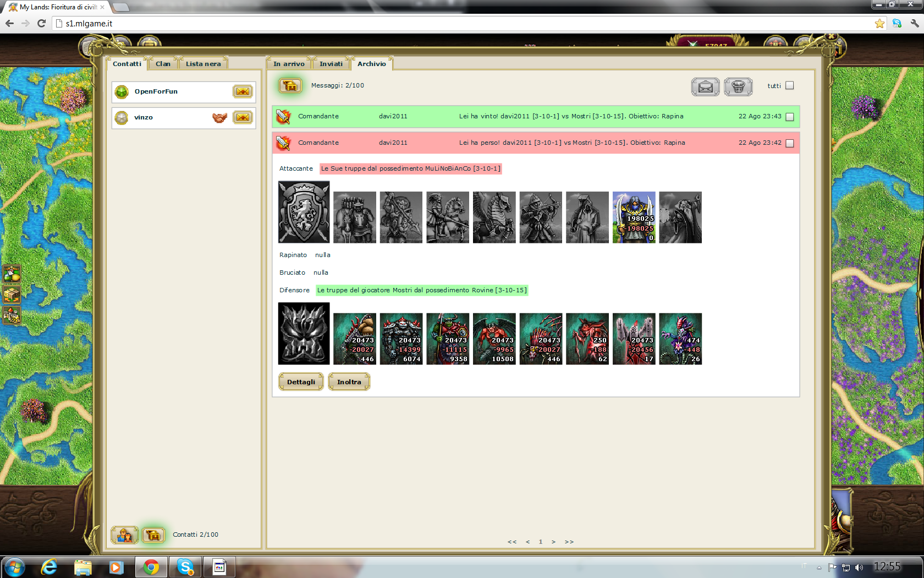This screenshot has height=578, width=924.
Task: Click the bookmark star in address bar
Action: click(879, 24)
